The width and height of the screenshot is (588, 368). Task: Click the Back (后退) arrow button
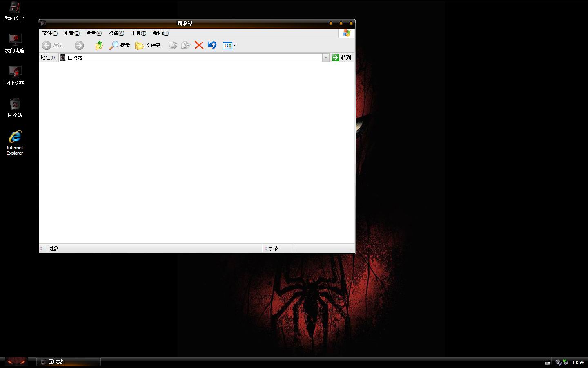click(52, 45)
